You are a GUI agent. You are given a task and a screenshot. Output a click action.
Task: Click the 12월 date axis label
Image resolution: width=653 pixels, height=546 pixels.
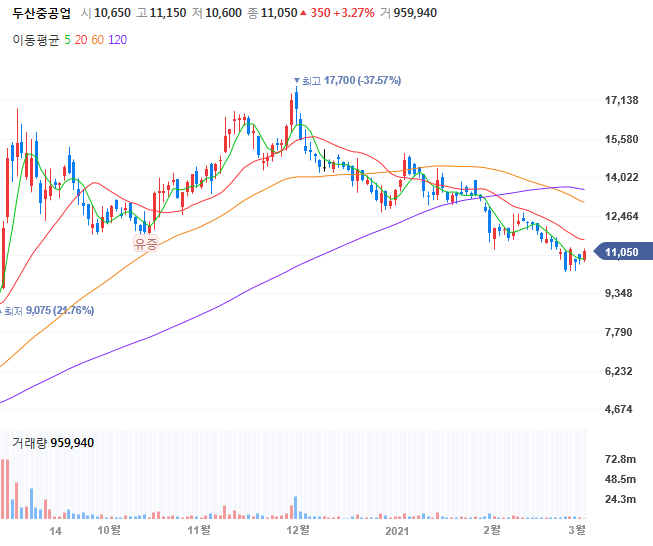click(298, 530)
